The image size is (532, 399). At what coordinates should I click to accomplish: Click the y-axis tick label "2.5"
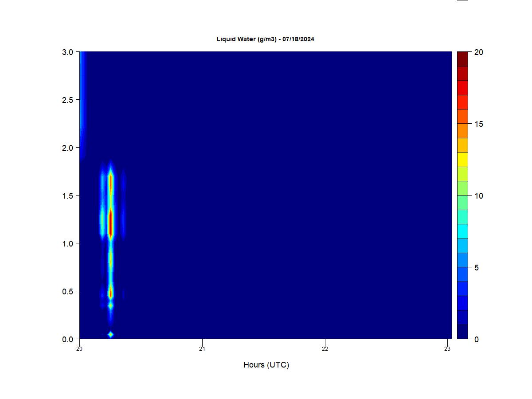click(x=67, y=100)
